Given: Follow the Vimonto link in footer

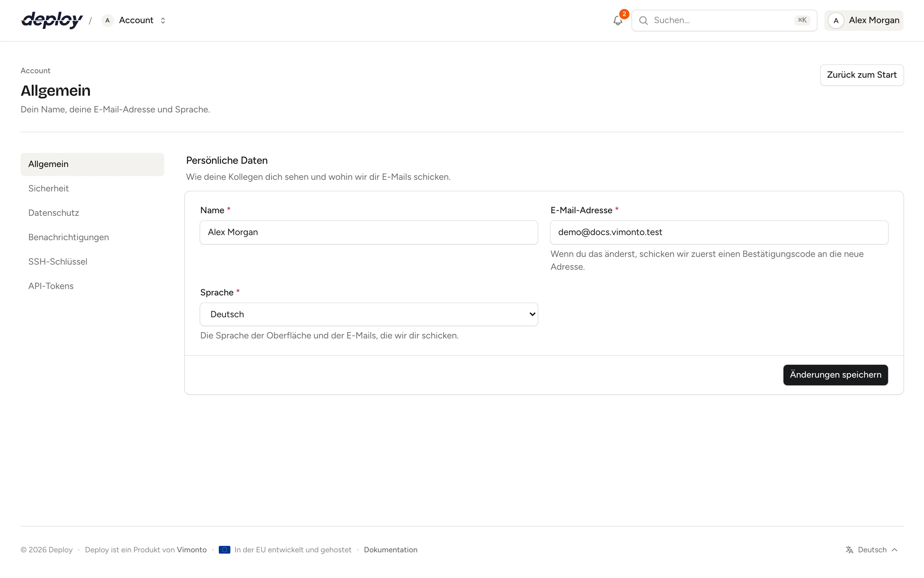Looking at the screenshot, I should tap(192, 550).
